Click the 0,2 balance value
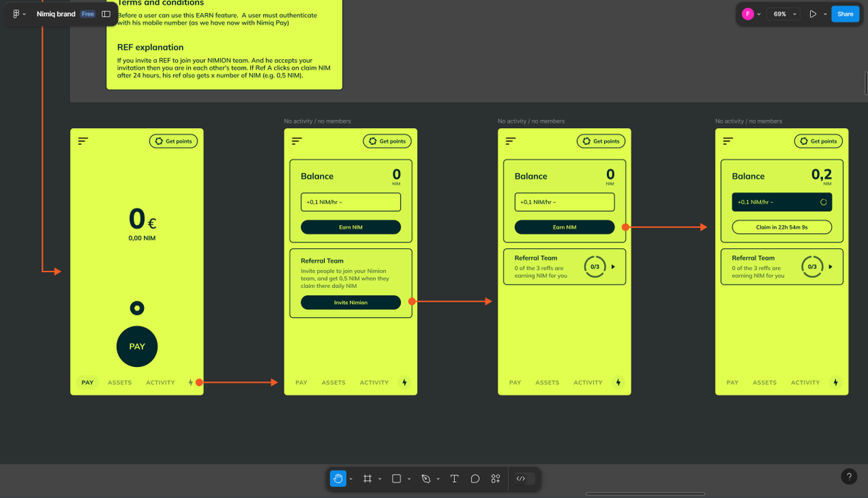This screenshot has height=498, width=868. click(822, 174)
